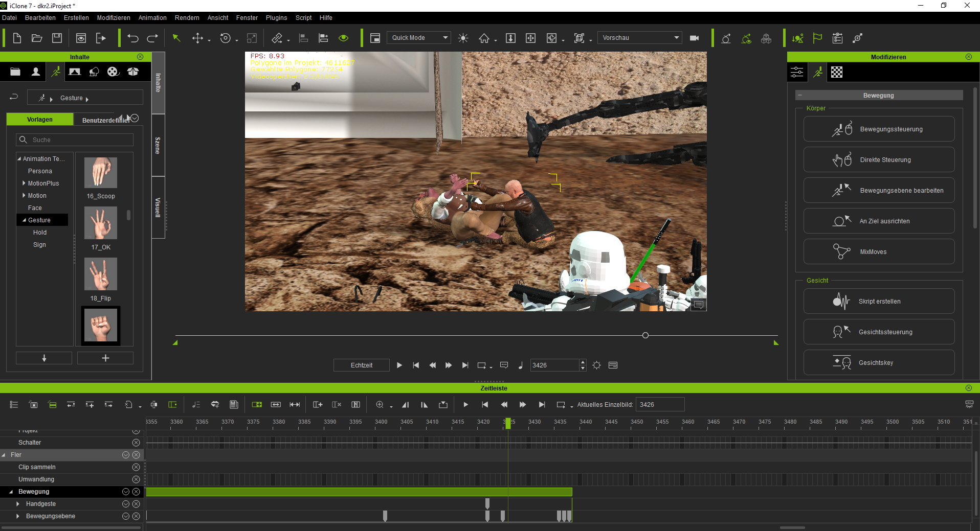
Task: Expand the Handgeste timeline track
Action: 18,504
